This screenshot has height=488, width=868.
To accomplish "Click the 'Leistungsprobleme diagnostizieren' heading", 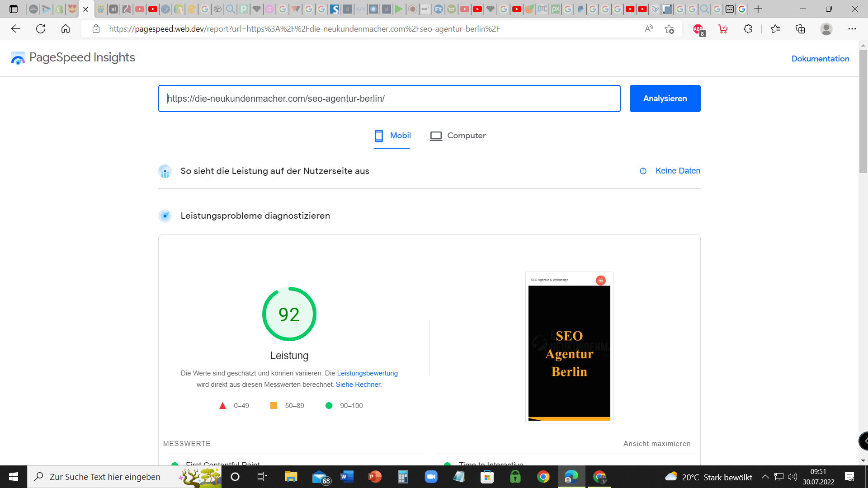I will [x=255, y=216].
